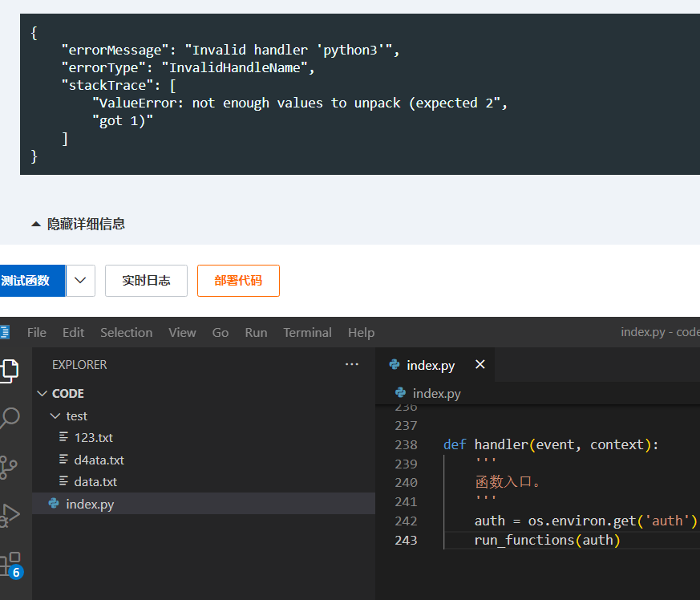This screenshot has height=600, width=700.
Task: Collapse the CODE root folder
Action: point(42,394)
